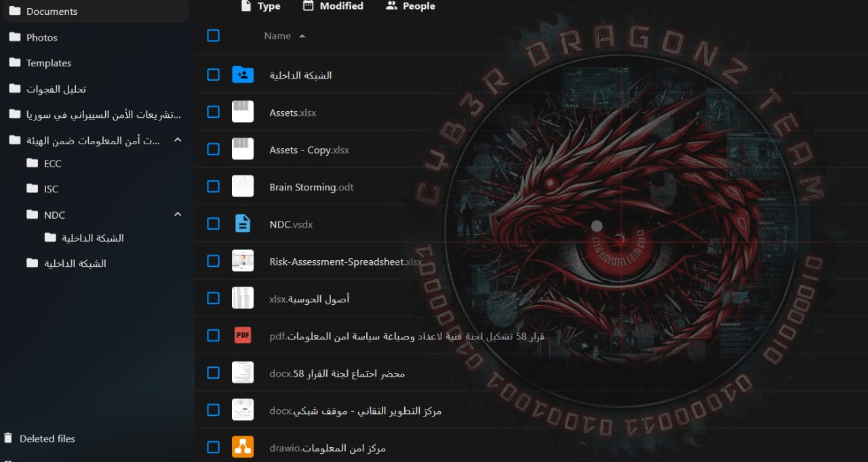Check the checkbox for Assets - Copy.xlsx

pos(213,149)
